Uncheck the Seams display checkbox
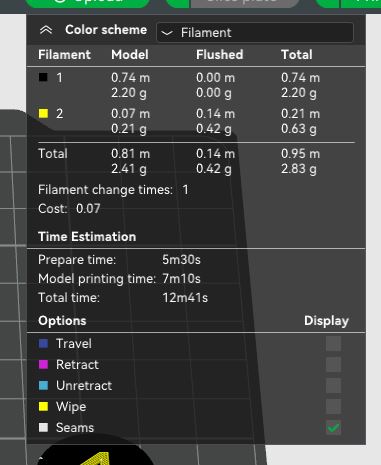 (x=333, y=428)
